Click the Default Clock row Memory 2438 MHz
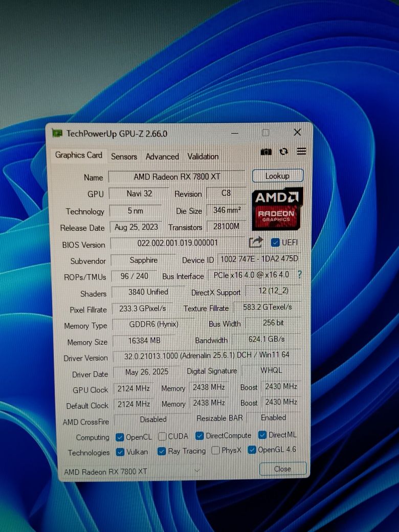Viewport: 399px width, 532px height. click(x=209, y=403)
